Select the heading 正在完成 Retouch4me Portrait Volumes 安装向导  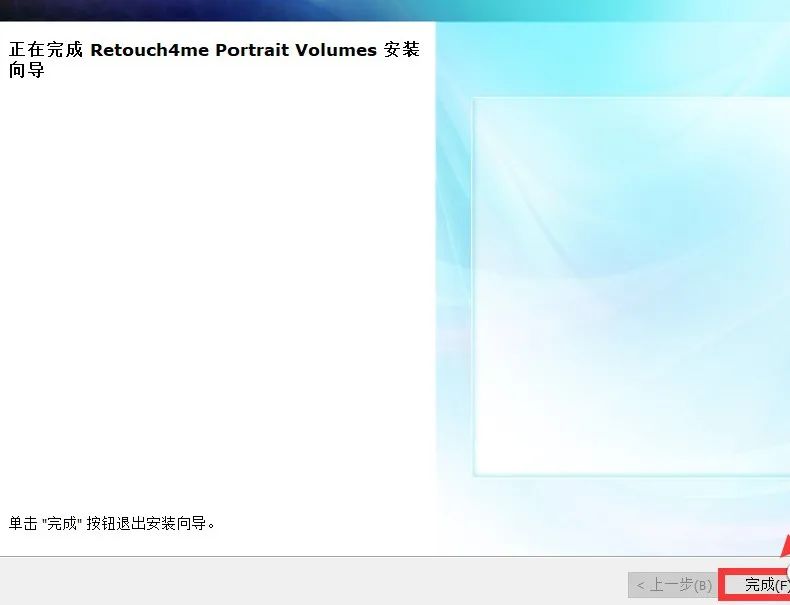214,60
